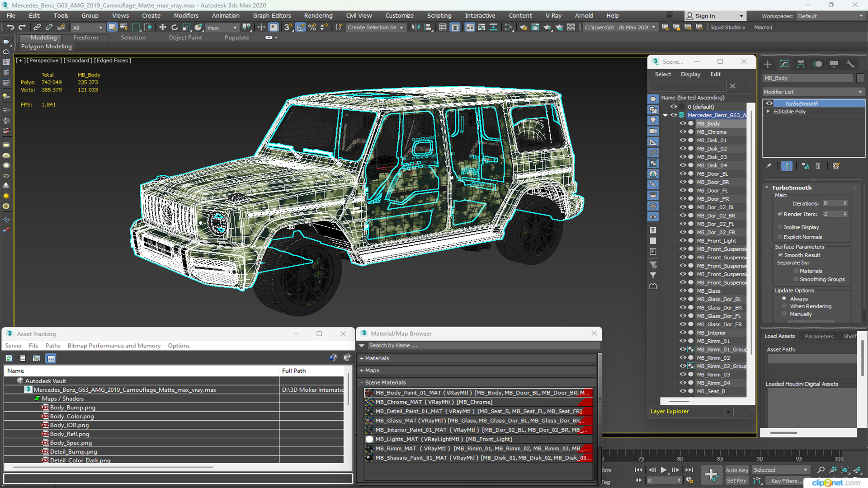Open the Graph Editors menu

(x=272, y=15)
